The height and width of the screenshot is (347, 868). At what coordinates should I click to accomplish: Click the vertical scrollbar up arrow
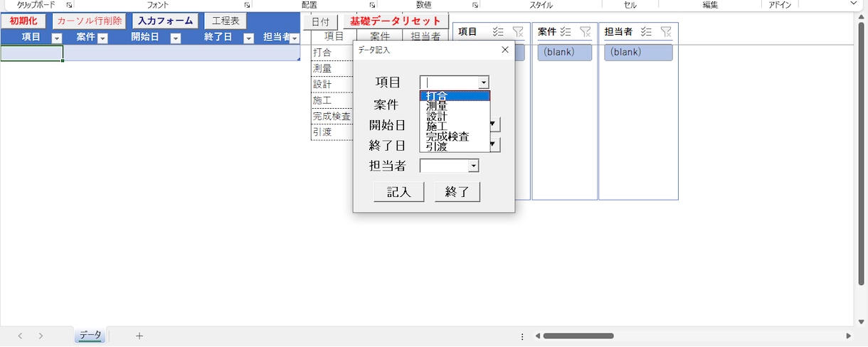tap(862, 17)
